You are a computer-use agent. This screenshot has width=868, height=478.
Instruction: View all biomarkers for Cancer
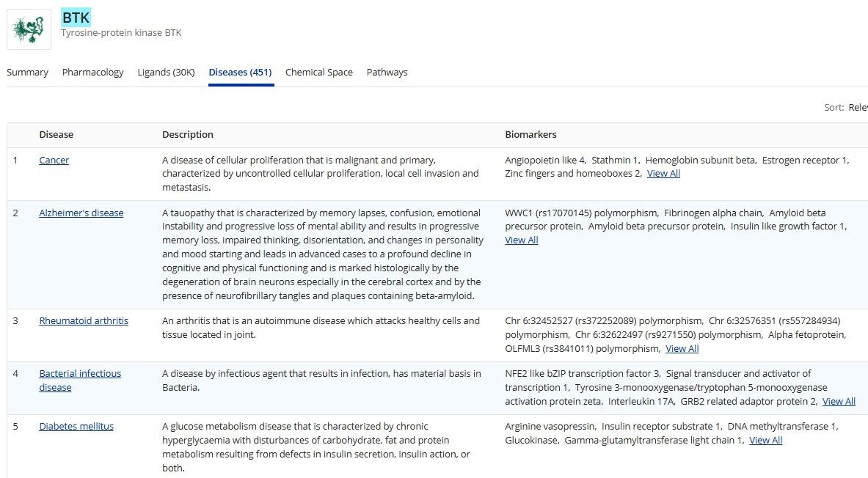(x=663, y=174)
